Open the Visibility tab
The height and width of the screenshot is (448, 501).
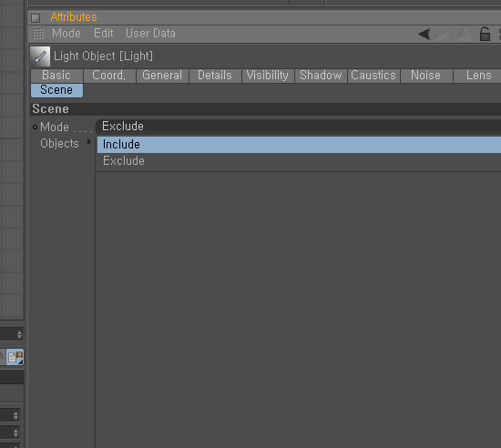268,76
